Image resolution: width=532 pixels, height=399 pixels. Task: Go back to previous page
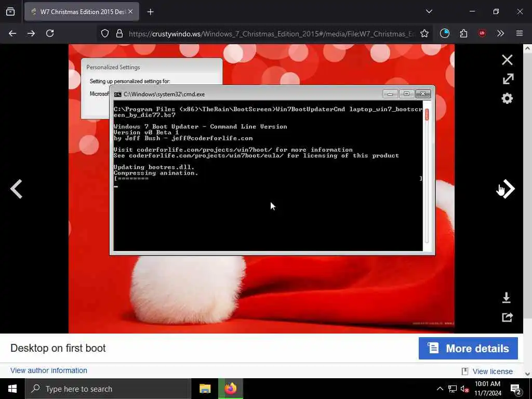tap(12, 33)
